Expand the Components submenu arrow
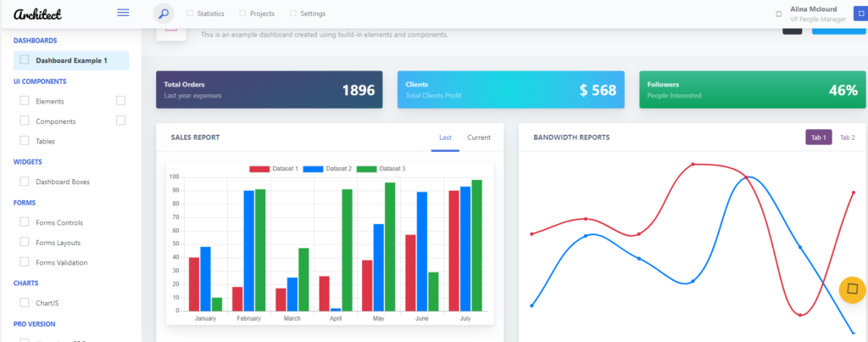 pos(120,121)
